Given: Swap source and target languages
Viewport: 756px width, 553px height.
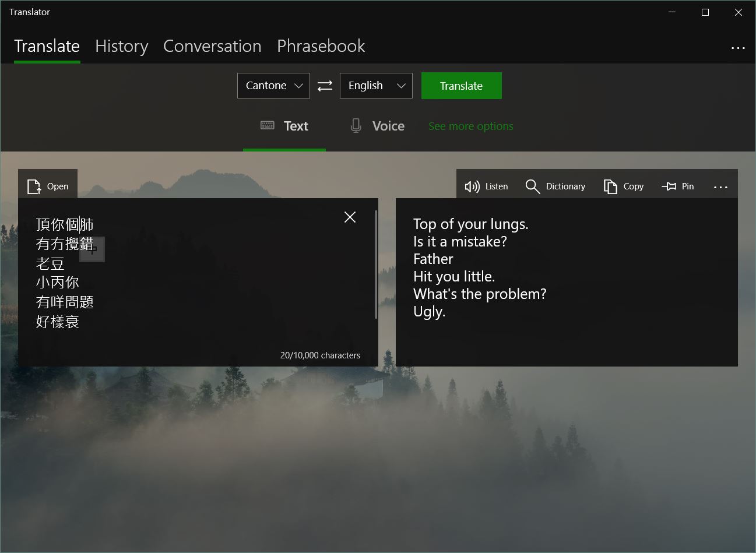Looking at the screenshot, I should pos(325,86).
